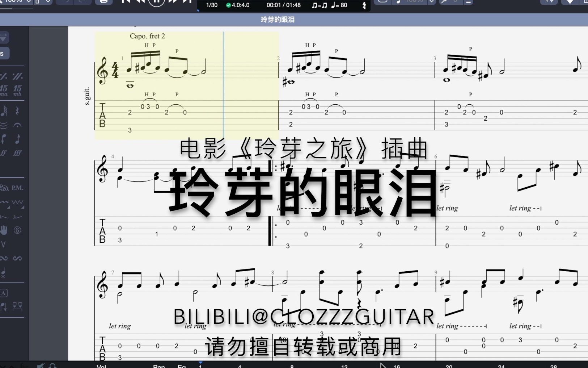Select the stem-up note arrow icon

(x=17, y=138)
